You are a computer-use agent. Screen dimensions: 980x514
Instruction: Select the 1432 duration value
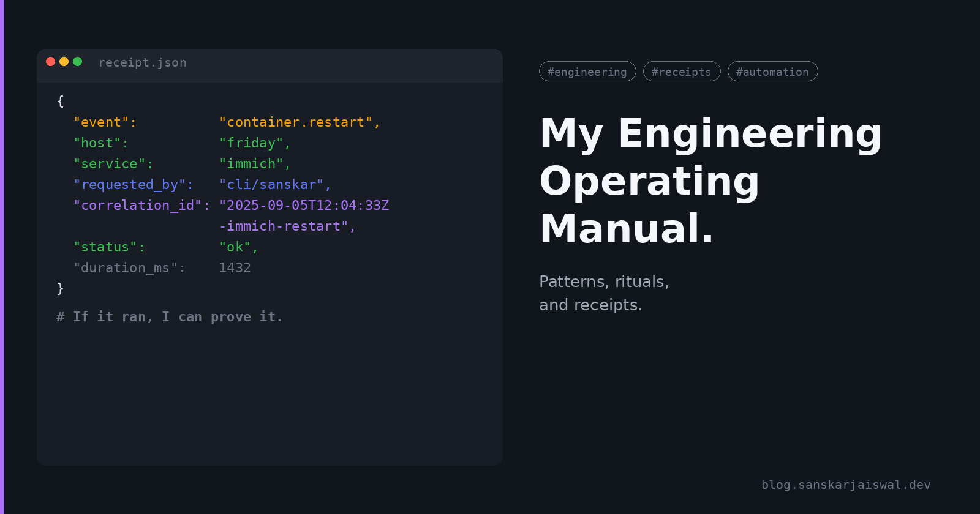point(235,268)
